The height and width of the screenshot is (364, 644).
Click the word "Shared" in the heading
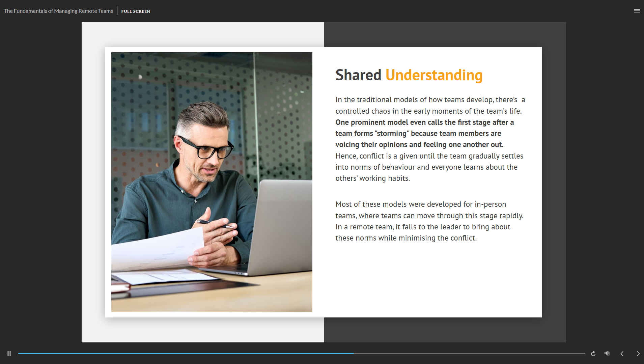pos(358,75)
